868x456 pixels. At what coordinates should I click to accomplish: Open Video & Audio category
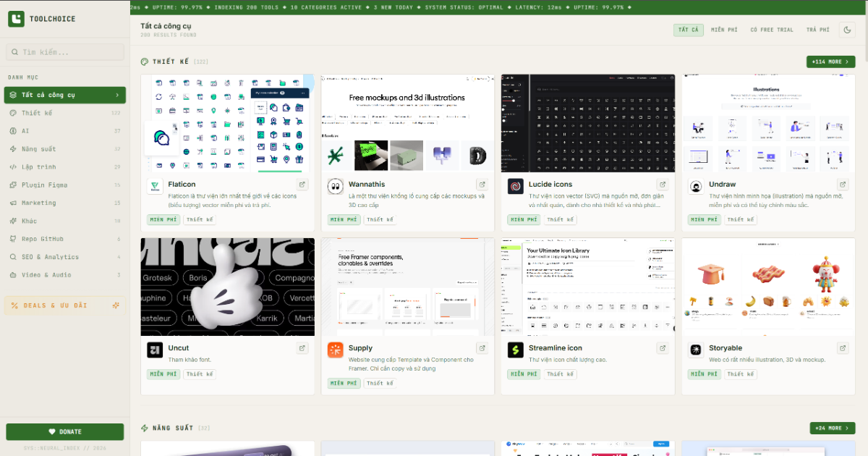click(65, 275)
